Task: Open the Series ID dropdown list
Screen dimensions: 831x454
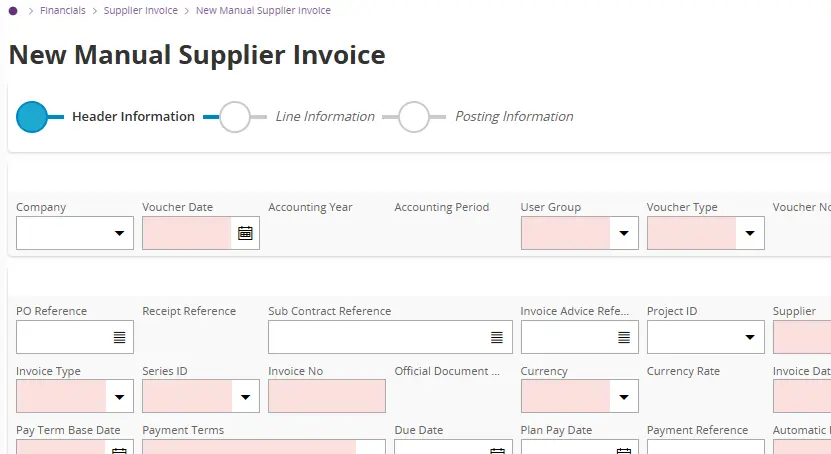Action: [x=245, y=397]
